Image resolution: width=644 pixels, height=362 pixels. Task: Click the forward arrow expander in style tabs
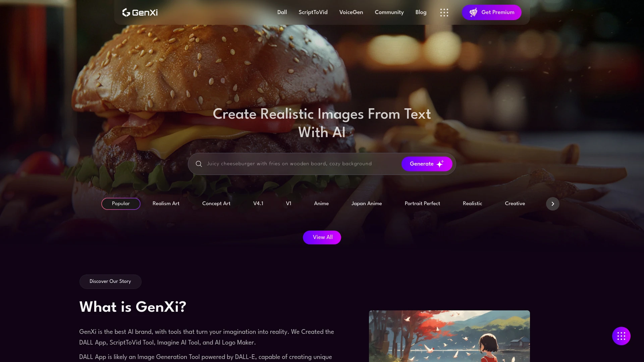point(552,204)
